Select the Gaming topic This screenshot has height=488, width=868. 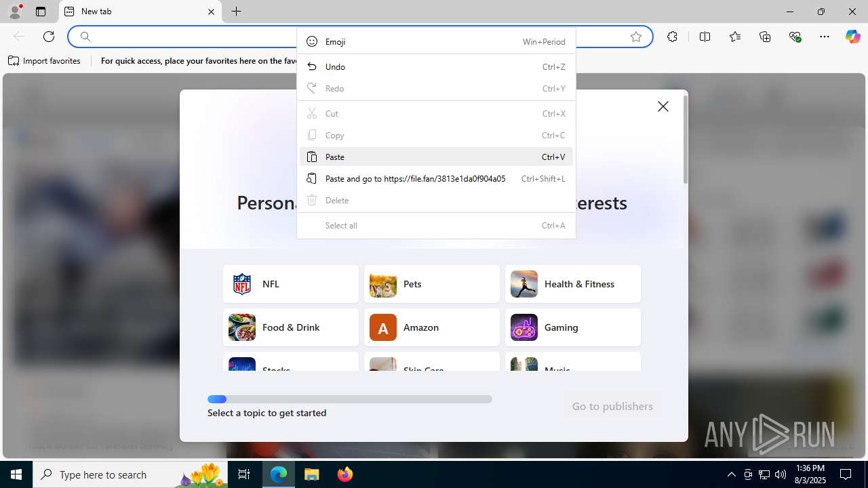tap(573, 327)
